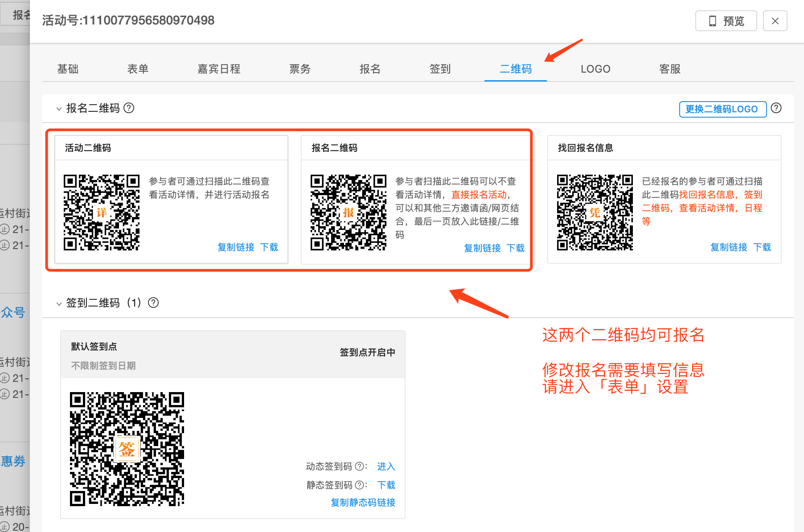This screenshot has width=804, height=532.
Task: Copy link for 活动二维码
Action: tap(236, 247)
